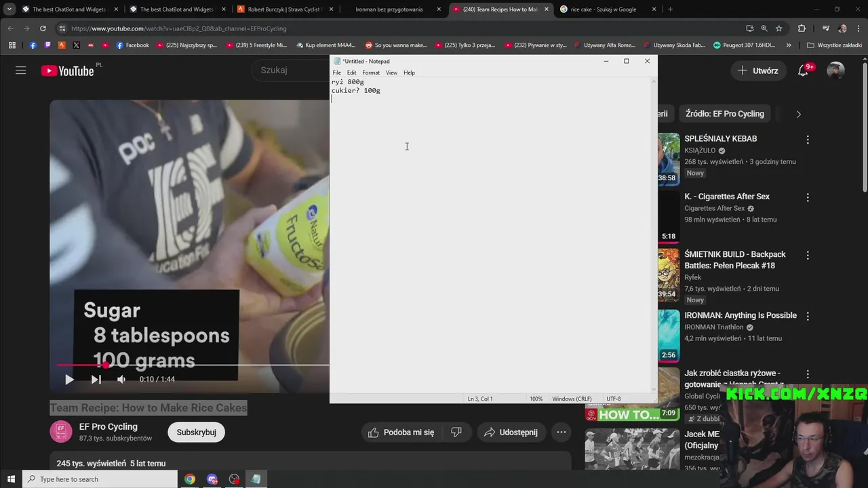Open Notepad Edit menu
This screenshot has height=488, width=868.
point(351,73)
